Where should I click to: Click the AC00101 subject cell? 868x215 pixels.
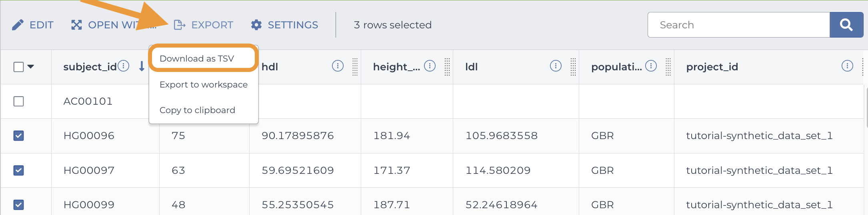88,101
